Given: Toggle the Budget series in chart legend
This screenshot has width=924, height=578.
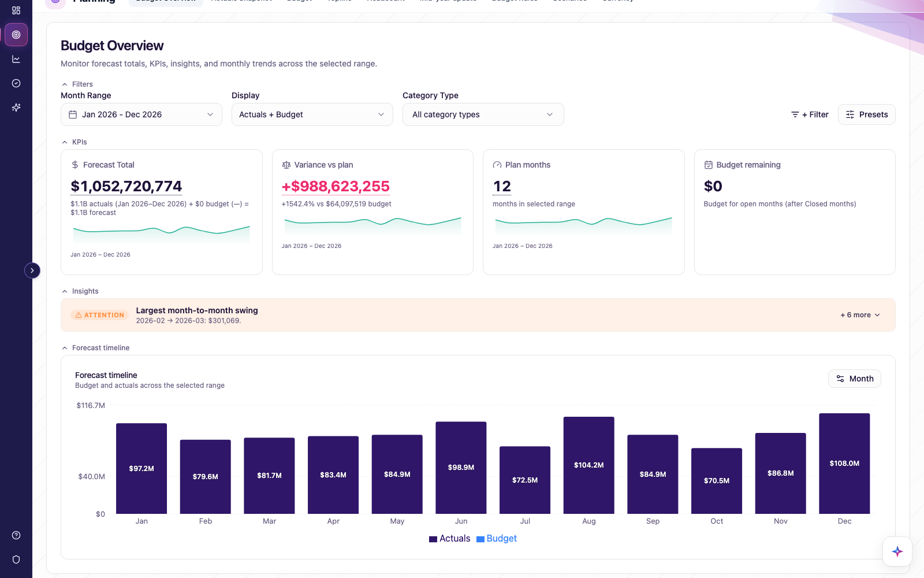Looking at the screenshot, I should 497,539.
